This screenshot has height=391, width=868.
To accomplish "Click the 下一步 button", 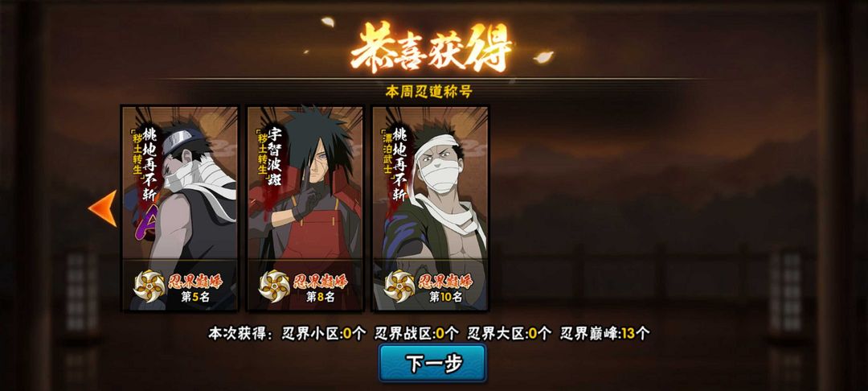I will 432,363.
